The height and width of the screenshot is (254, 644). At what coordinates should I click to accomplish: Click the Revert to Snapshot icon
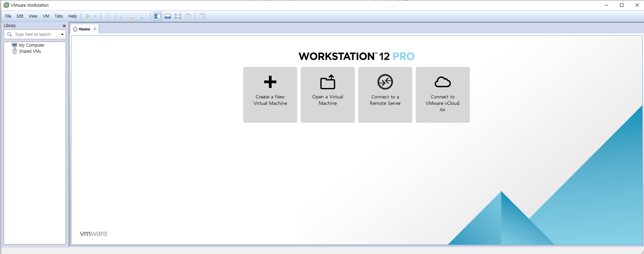[x=133, y=16]
